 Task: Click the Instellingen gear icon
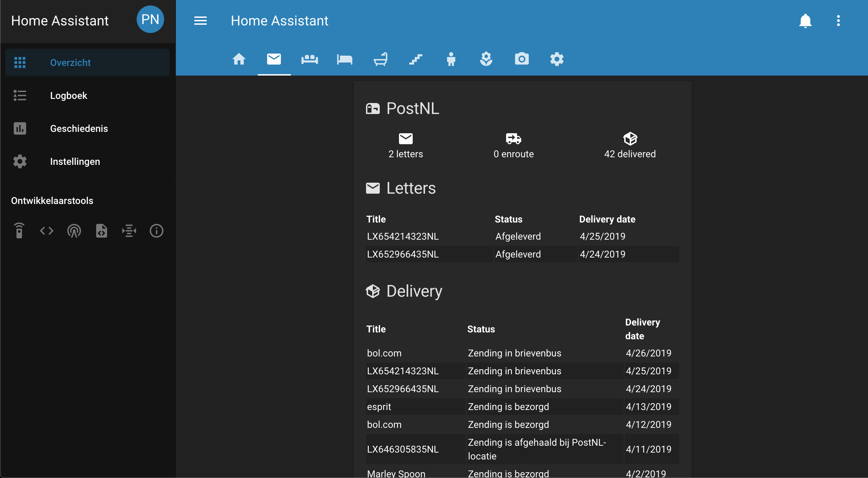pos(20,161)
